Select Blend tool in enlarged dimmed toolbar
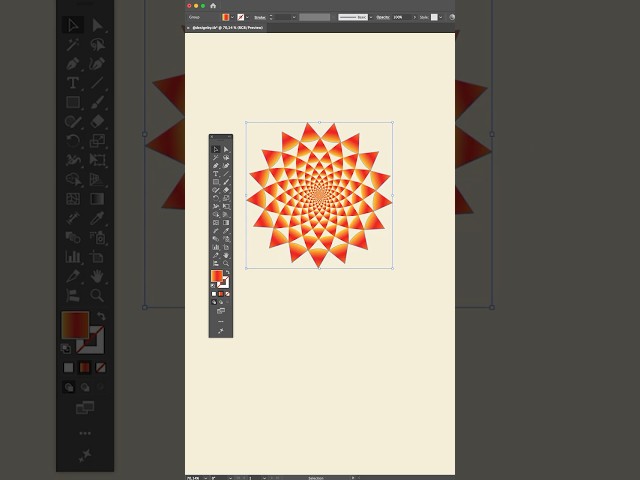Viewport: 640px width, 480px height. click(73, 237)
